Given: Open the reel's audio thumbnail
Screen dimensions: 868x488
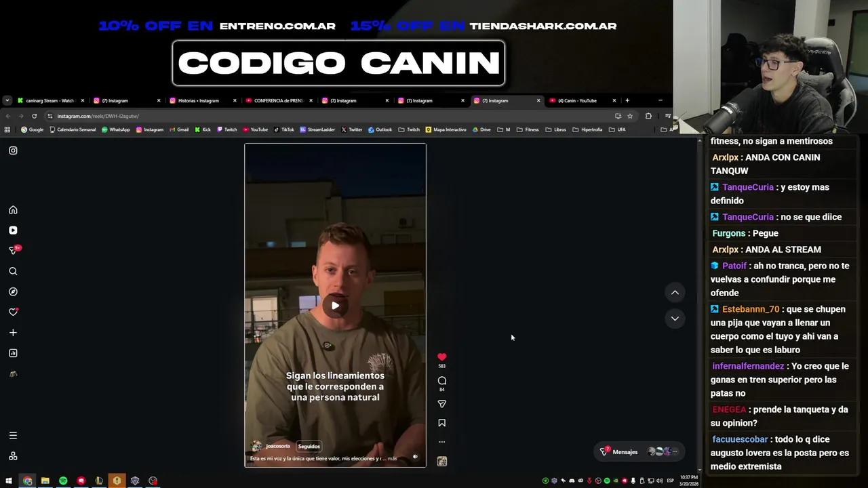Looking at the screenshot, I should (442, 462).
